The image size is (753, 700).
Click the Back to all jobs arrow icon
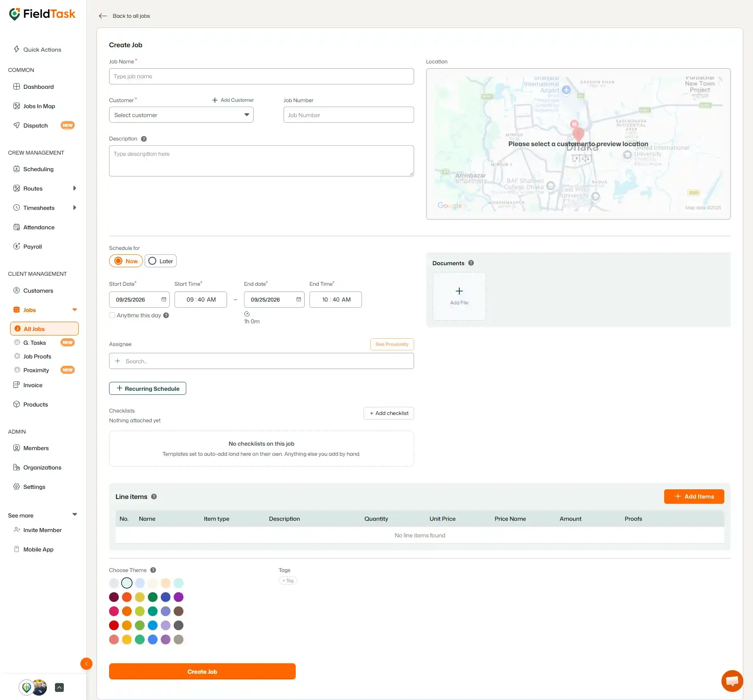103,16
